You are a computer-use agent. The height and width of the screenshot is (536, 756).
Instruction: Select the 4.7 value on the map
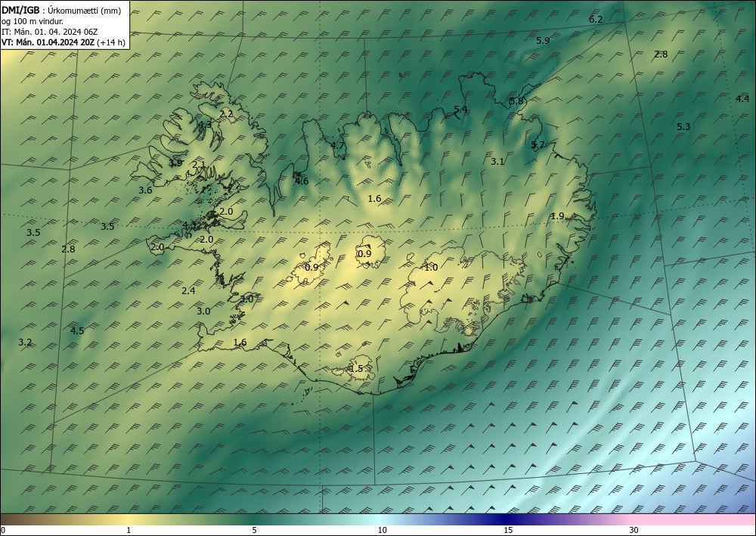[337, 146]
